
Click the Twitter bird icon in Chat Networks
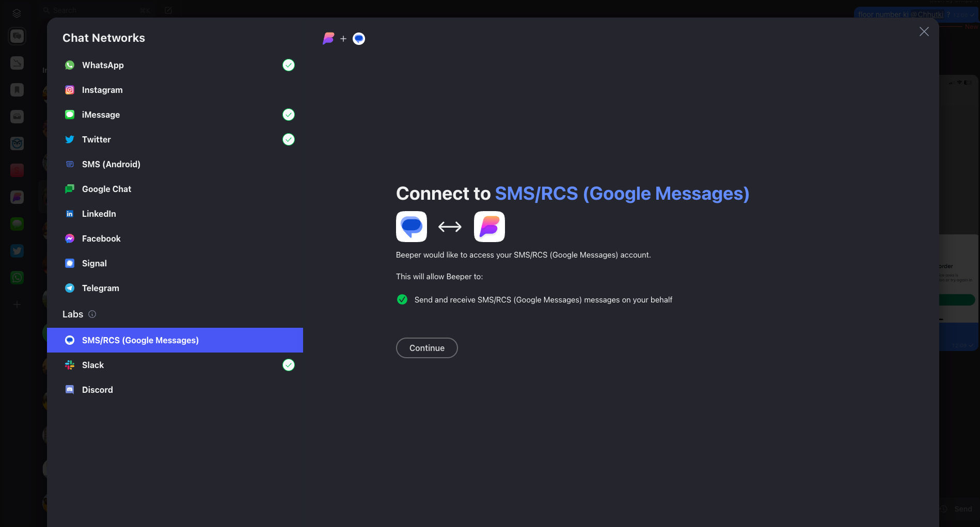coord(70,139)
